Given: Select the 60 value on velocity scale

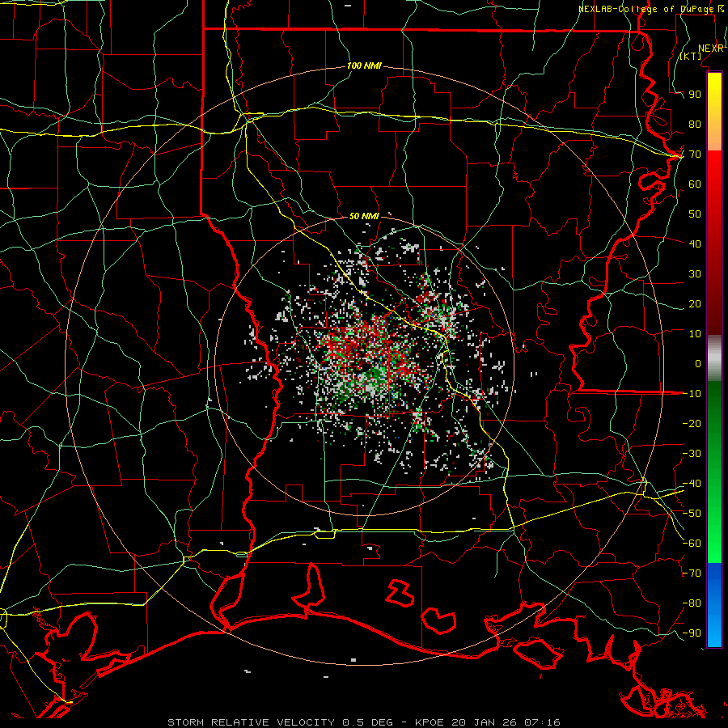Looking at the screenshot, I should [x=695, y=184].
